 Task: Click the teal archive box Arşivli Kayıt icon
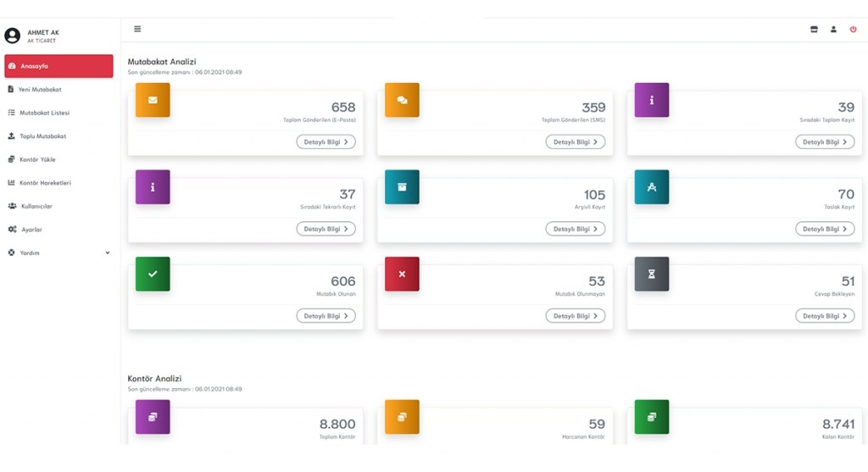(402, 187)
